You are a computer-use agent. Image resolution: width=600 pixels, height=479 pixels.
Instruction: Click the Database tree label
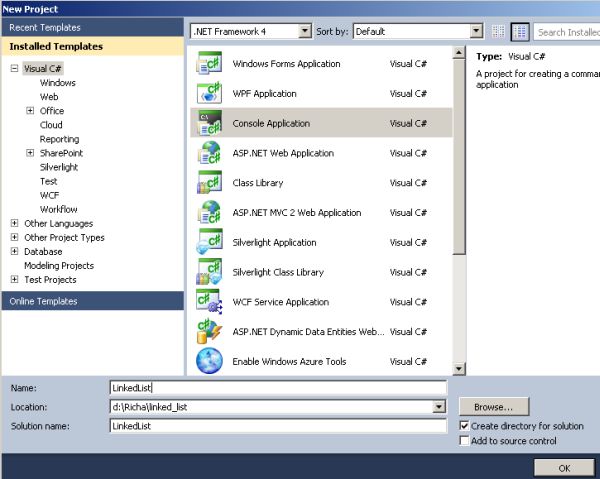pyautogui.click(x=43, y=251)
